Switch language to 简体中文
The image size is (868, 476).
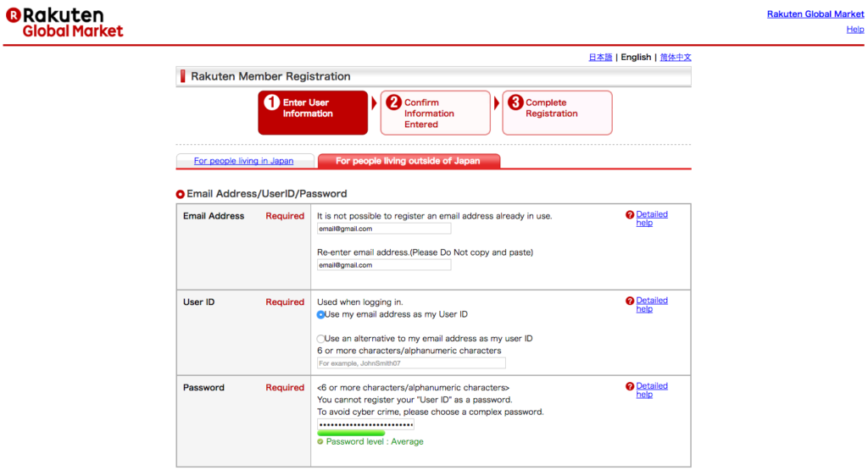click(676, 58)
